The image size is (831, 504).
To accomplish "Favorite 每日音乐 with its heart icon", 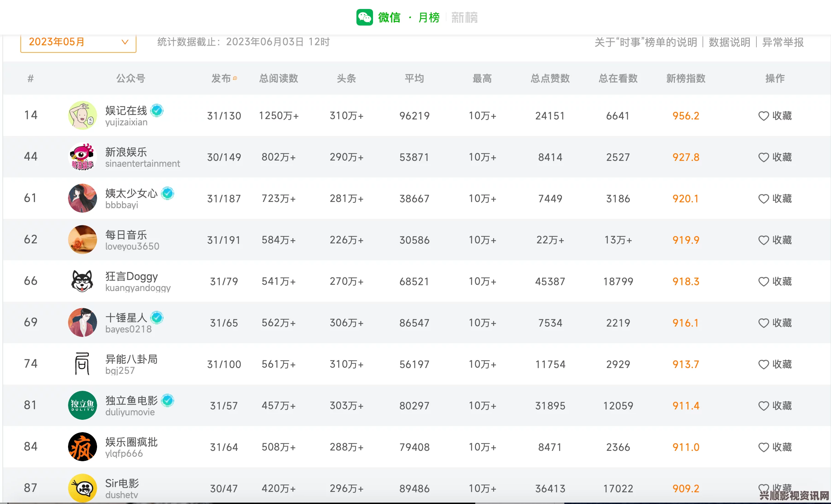I will 763,240.
